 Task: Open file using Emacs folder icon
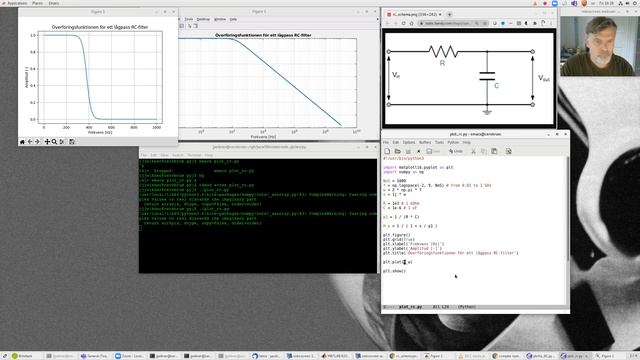click(x=397, y=151)
